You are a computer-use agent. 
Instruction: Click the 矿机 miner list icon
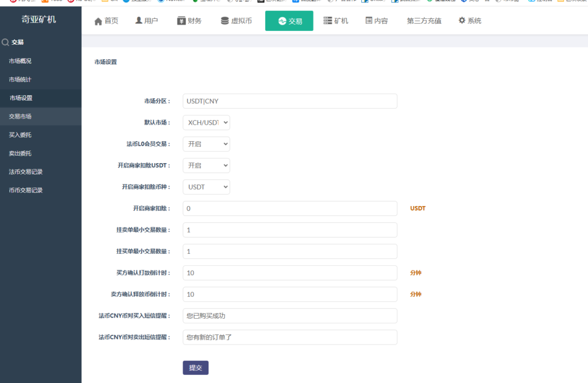[x=328, y=20]
